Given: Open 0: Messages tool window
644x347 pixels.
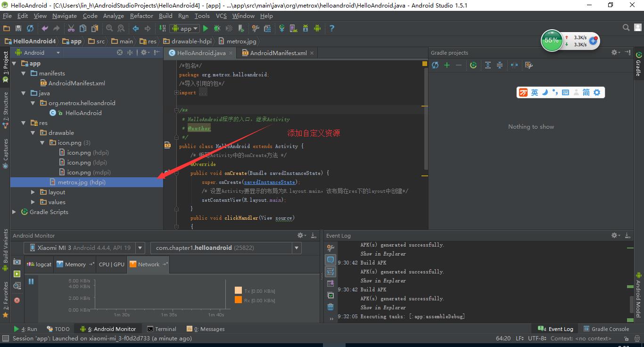Looking at the screenshot, I should tap(206, 329).
